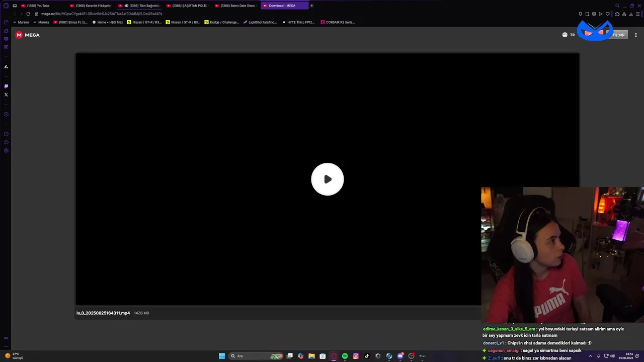
Task: Expand the system tray hidden icons chevron
Action: (x=590, y=356)
